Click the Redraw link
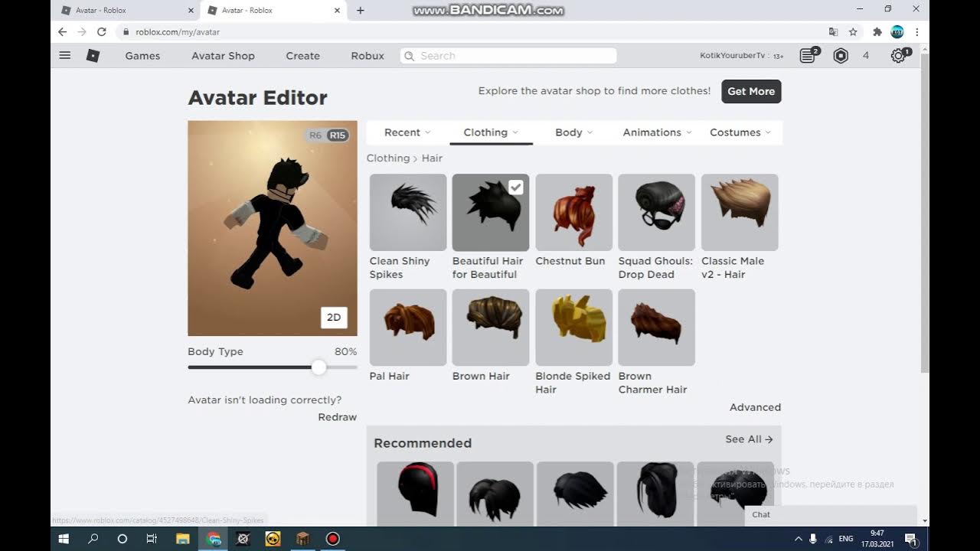The image size is (980, 551). (338, 417)
